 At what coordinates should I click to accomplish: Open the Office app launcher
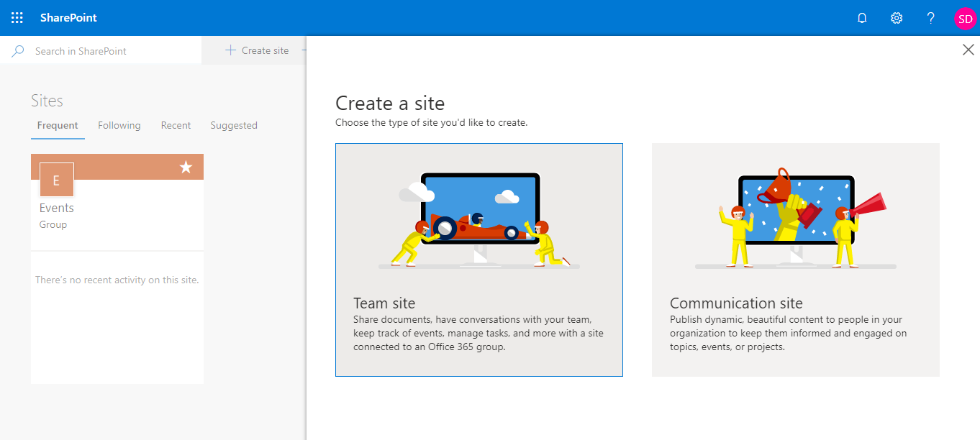click(x=17, y=17)
